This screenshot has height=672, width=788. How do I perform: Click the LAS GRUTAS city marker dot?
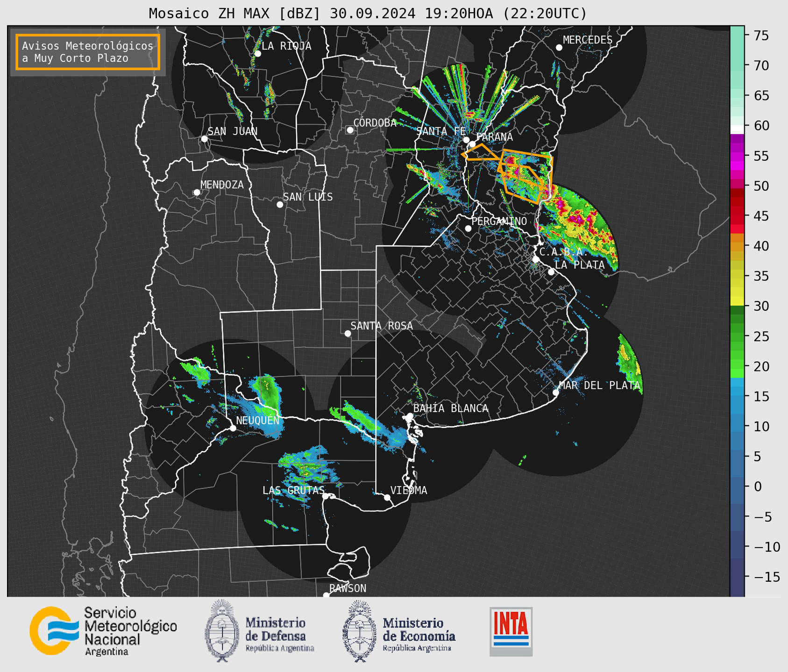pyautogui.click(x=326, y=496)
